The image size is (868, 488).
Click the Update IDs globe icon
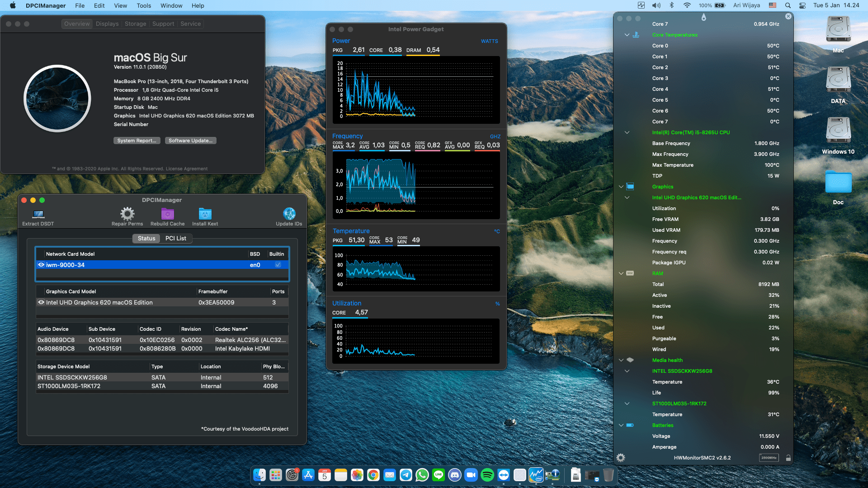289,214
